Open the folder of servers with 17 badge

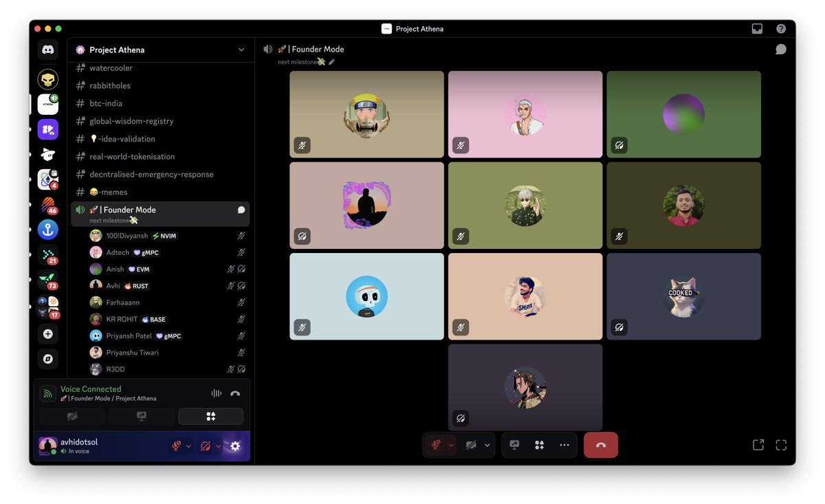pyautogui.click(x=48, y=307)
